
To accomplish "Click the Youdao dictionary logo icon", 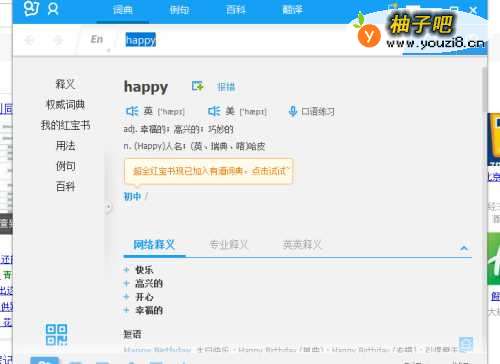I will click(32, 9).
